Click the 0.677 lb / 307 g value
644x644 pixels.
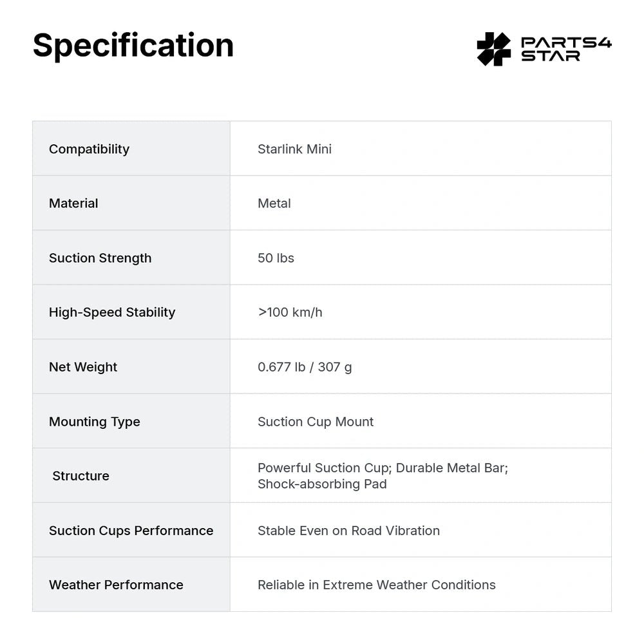(x=305, y=367)
